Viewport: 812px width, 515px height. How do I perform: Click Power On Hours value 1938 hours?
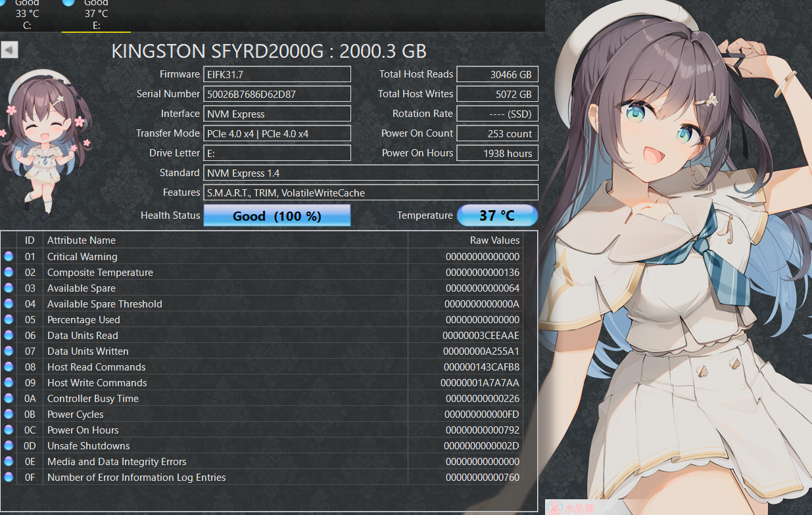coord(497,153)
